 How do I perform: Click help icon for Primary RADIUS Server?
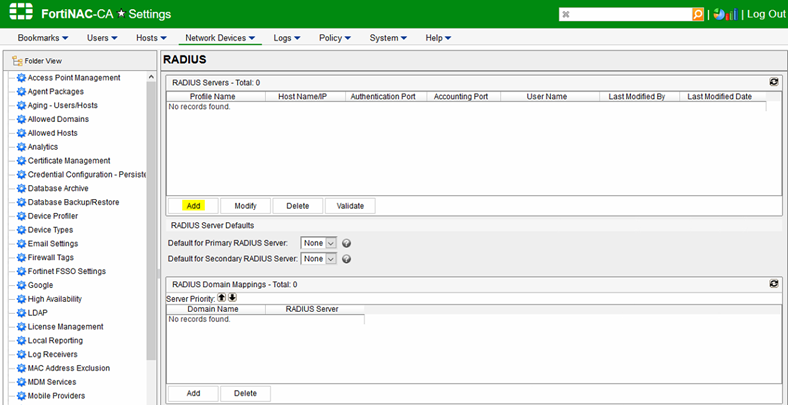click(x=346, y=244)
